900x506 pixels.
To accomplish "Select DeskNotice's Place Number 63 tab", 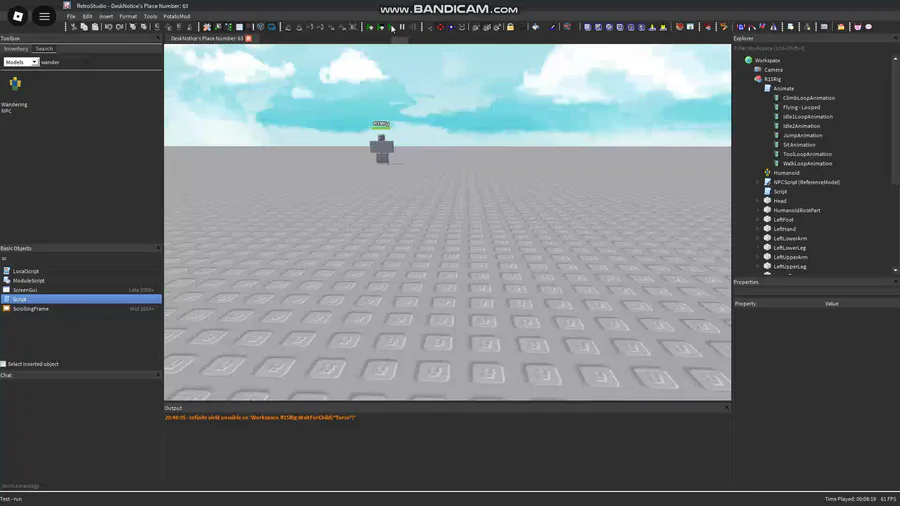I will coord(207,38).
